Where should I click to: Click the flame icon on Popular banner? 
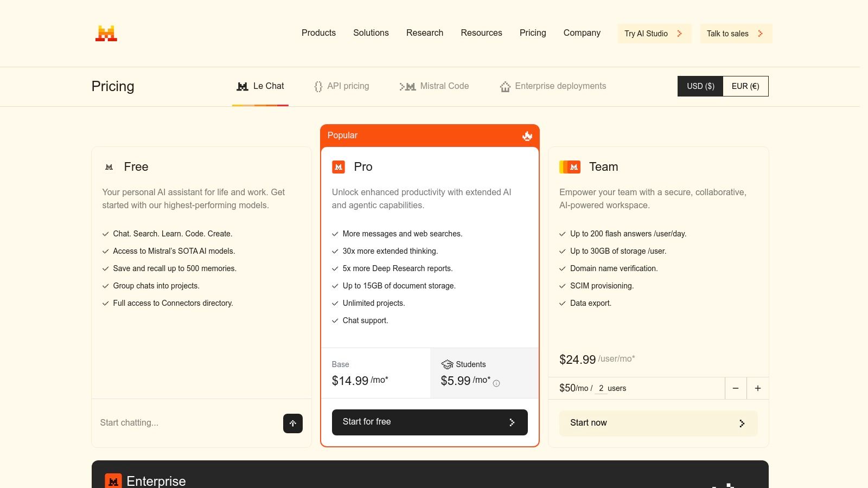pyautogui.click(x=527, y=136)
